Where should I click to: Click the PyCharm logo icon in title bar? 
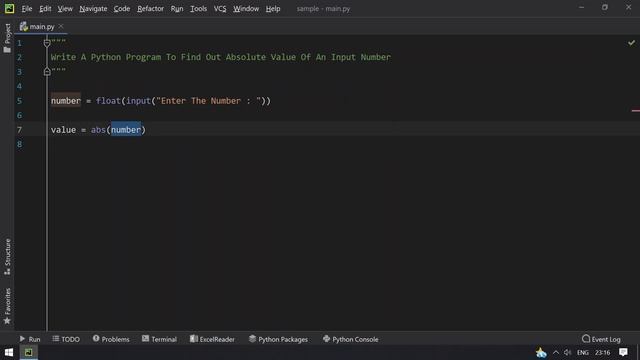(9, 8)
